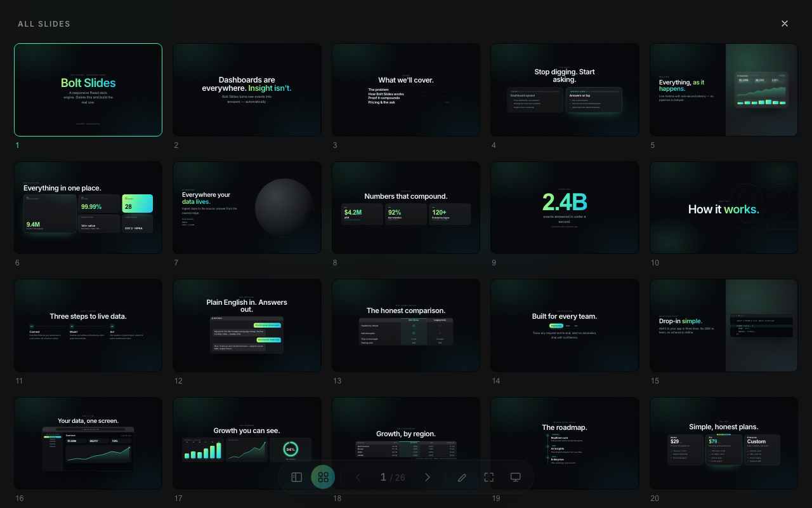Toggle the sidebar panel icon
Viewport: 812px width, 508px height.
[x=296, y=477]
